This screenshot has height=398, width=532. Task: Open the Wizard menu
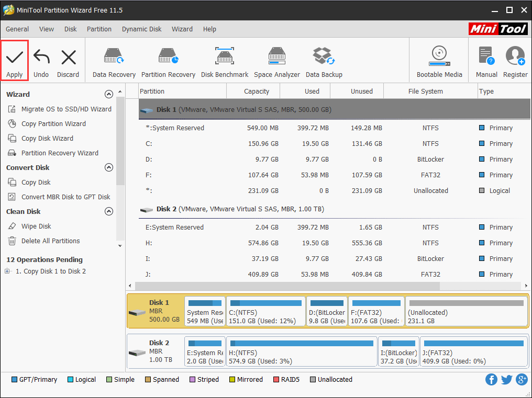point(182,29)
